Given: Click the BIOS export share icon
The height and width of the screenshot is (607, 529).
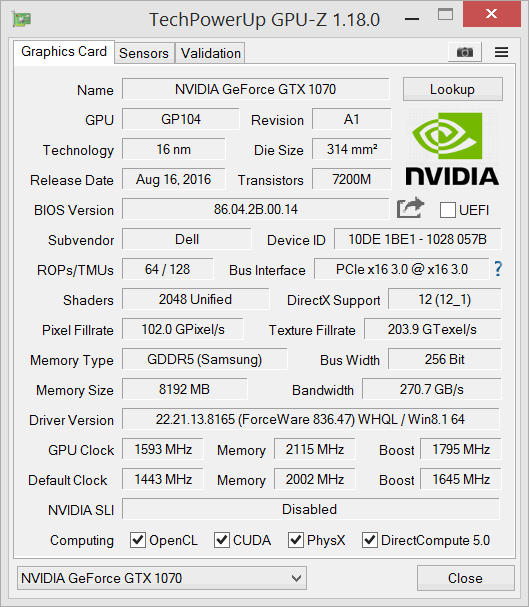Looking at the screenshot, I should pos(410,208).
